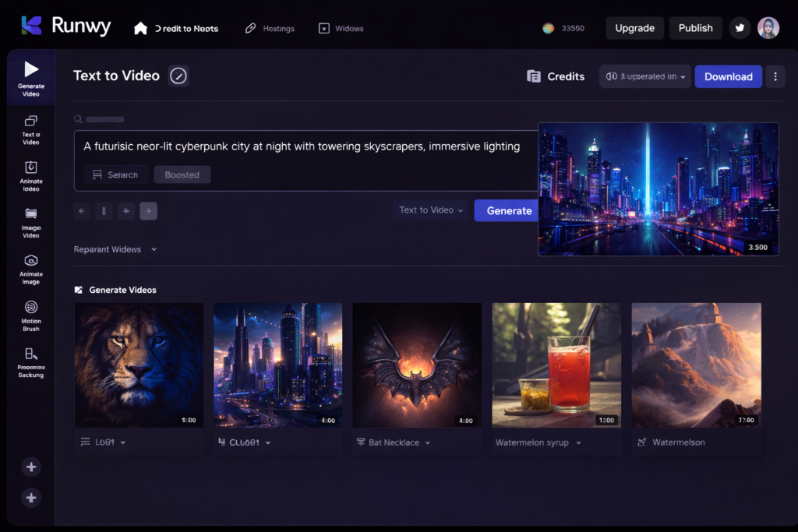The height and width of the screenshot is (532, 798).
Task: Click the Credits icon in the header
Action: [535, 76]
